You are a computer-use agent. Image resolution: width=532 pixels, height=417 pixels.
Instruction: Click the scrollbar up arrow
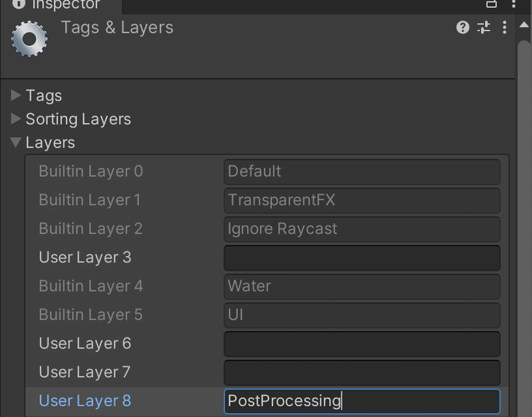pos(524,25)
